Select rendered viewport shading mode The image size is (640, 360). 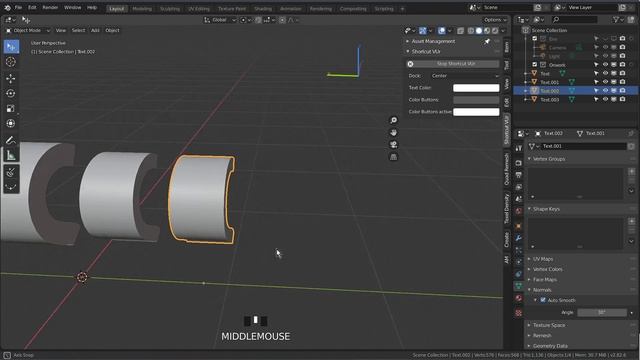click(x=495, y=31)
